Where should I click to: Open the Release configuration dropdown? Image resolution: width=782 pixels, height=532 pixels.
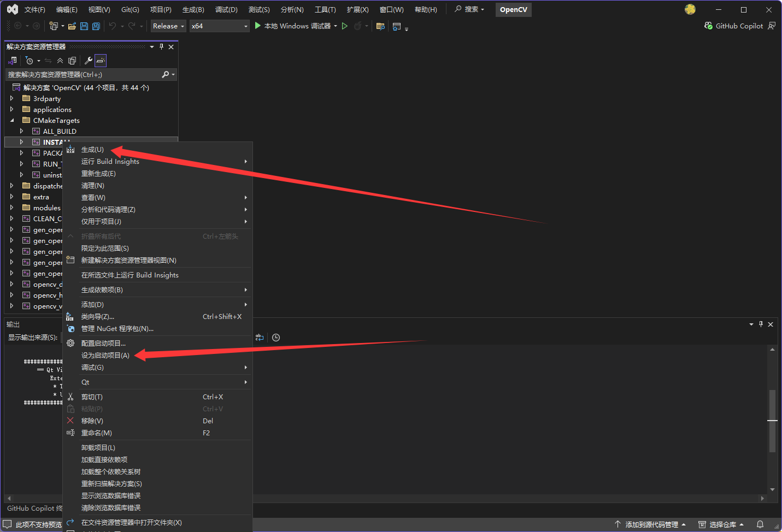(x=168, y=26)
